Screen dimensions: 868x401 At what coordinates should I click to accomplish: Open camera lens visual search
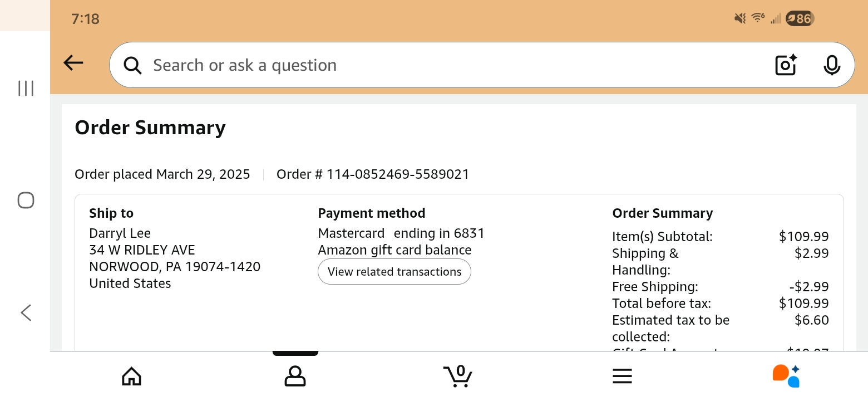pyautogui.click(x=786, y=65)
